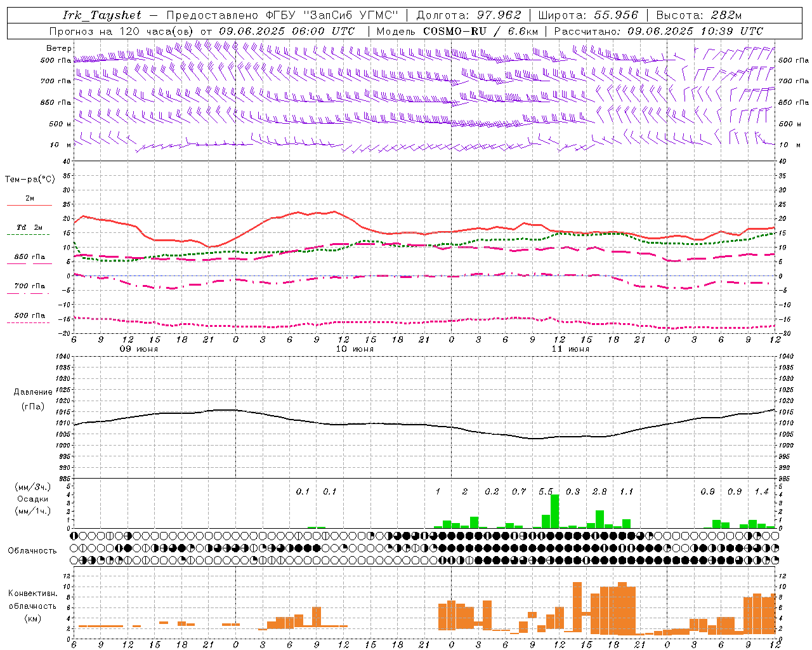Click the 850 гПа temperature legend entry
Screen dimensions: 812x650
click(30, 257)
